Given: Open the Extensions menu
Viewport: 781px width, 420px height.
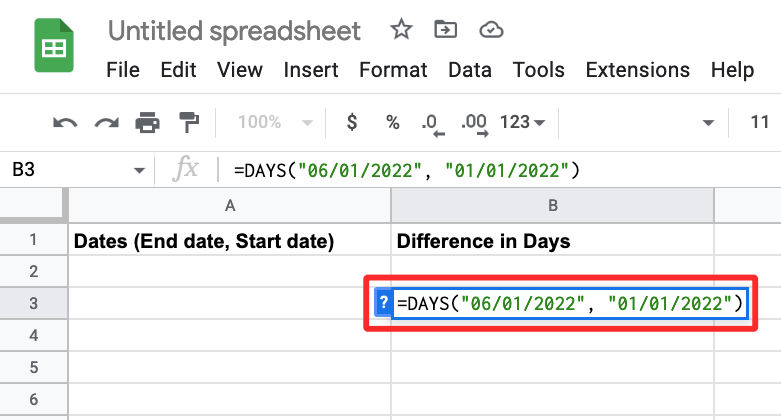Looking at the screenshot, I should point(637,70).
